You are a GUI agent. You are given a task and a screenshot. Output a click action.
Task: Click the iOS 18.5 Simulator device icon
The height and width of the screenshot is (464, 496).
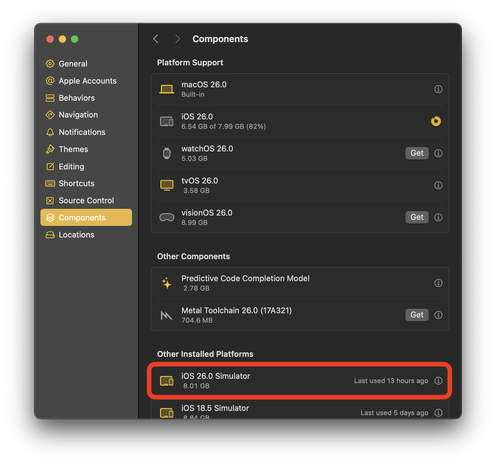(167, 413)
